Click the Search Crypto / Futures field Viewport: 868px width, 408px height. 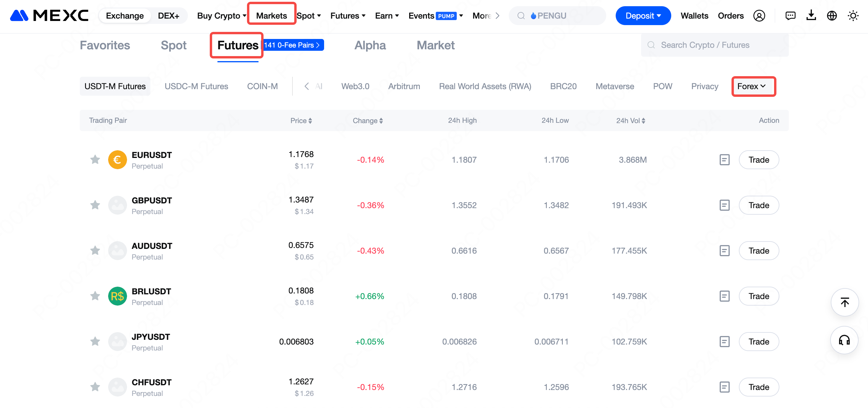(714, 45)
